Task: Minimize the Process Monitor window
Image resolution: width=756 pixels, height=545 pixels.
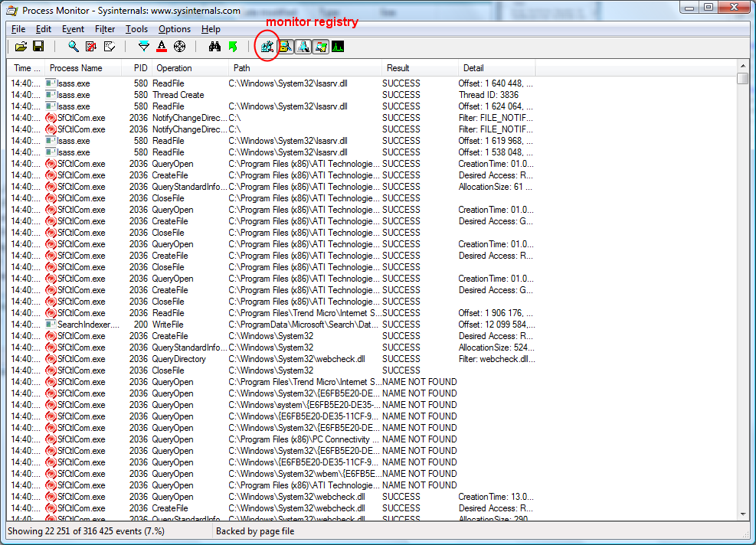Action: click(x=690, y=7)
